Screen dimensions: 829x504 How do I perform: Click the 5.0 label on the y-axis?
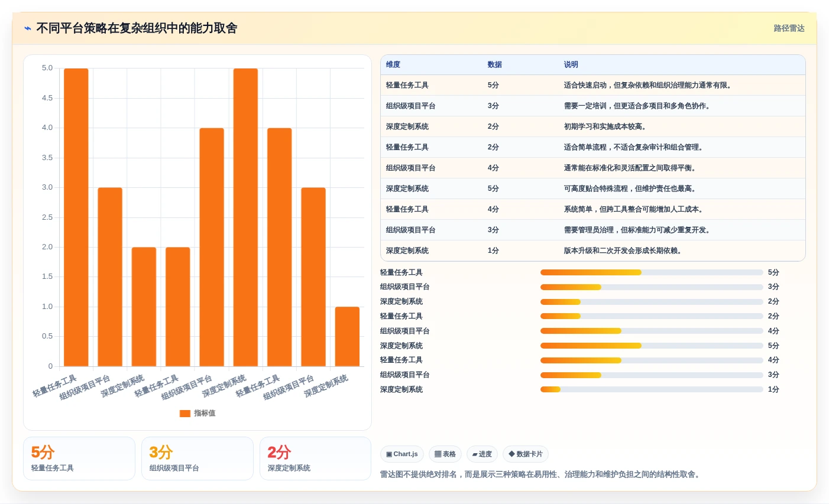point(47,68)
